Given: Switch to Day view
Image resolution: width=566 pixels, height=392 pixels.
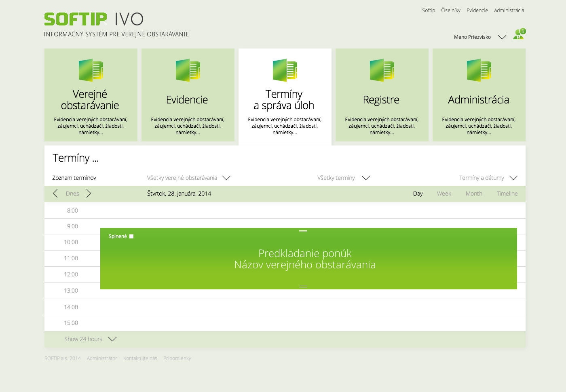Looking at the screenshot, I should 418,194.
